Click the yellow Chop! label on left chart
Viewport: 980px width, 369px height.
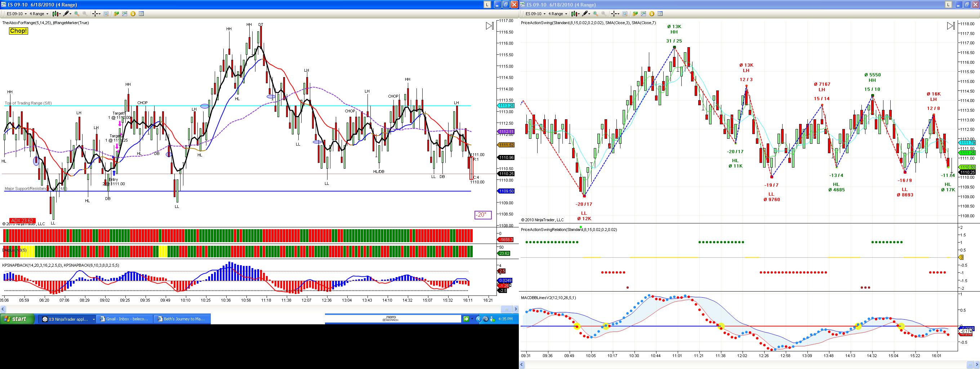point(18,31)
